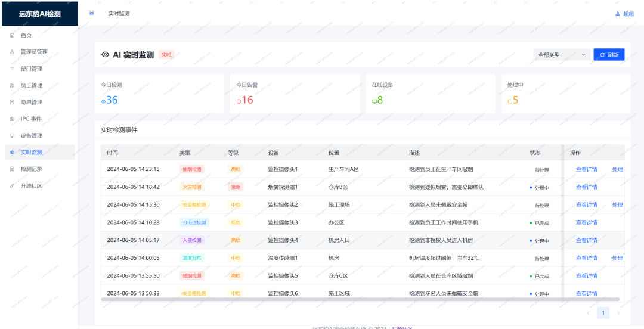Click the 入侵检测 type tag
Image resolution: width=644 pixels, height=329 pixels.
coord(192,240)
